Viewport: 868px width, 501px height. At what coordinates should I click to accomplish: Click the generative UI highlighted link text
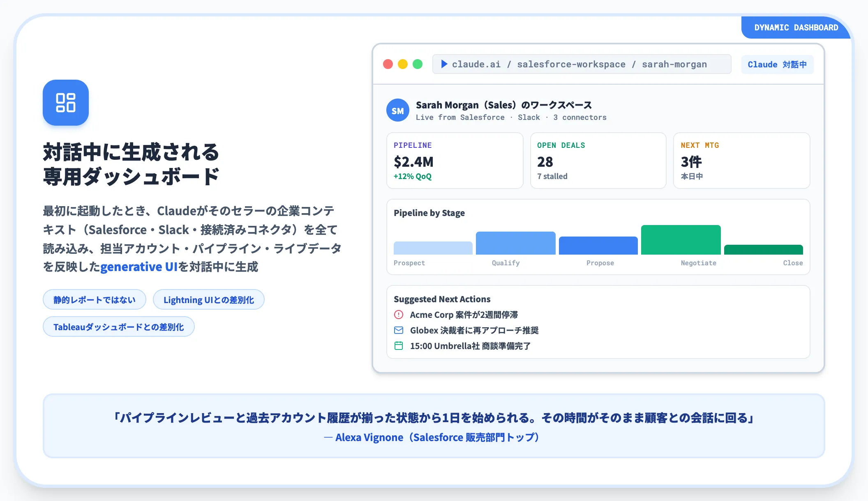click(139, 267)
